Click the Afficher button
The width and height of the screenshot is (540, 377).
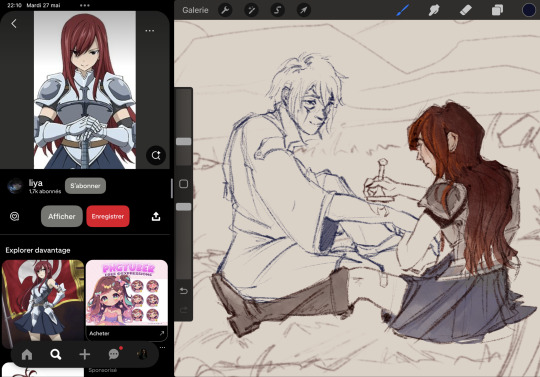(62, 216)
